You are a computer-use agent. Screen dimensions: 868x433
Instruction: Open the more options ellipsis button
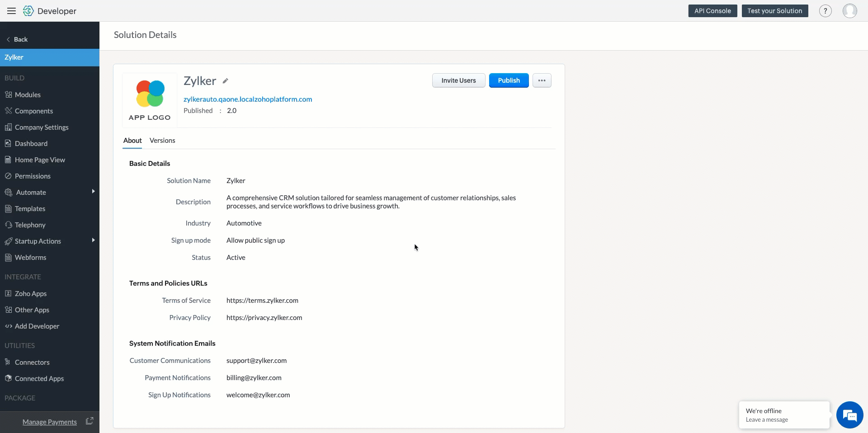542,80
